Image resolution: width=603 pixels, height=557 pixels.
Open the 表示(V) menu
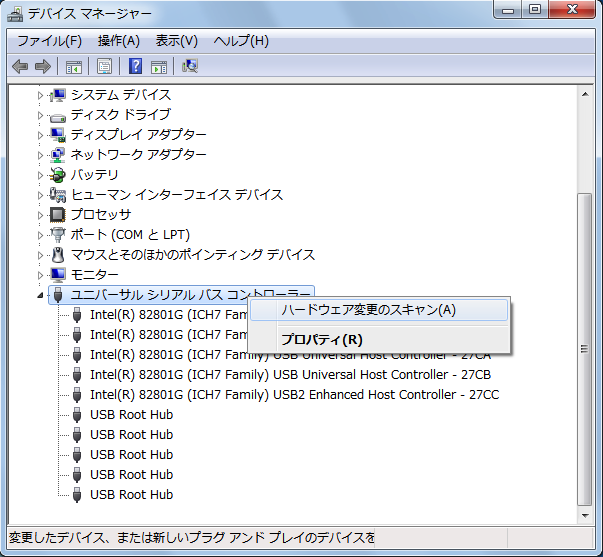click(x=177, y=41)
